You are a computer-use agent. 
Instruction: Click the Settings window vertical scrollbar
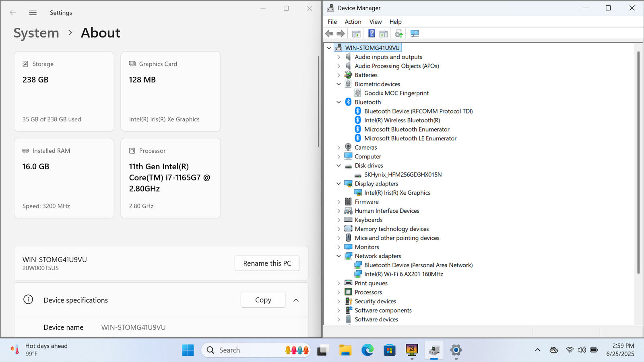(318, 101)
